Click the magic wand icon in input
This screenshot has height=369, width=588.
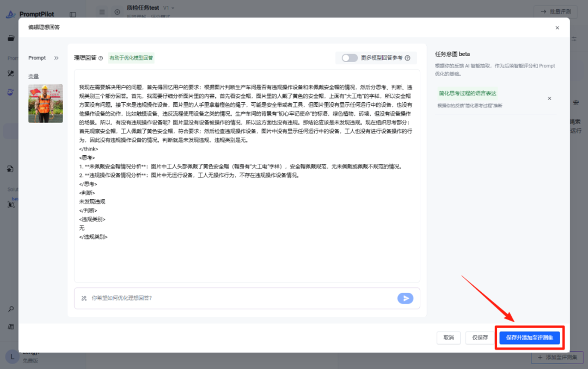point(84,298)
